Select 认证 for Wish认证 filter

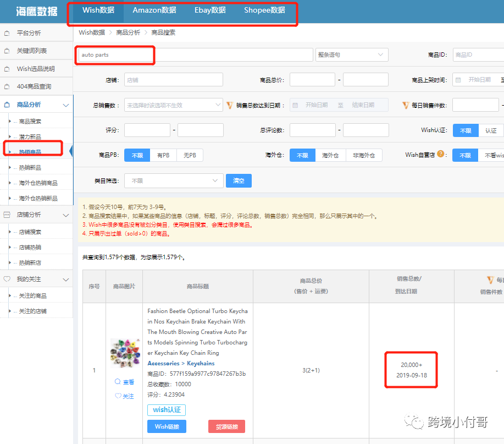(491, 130)
